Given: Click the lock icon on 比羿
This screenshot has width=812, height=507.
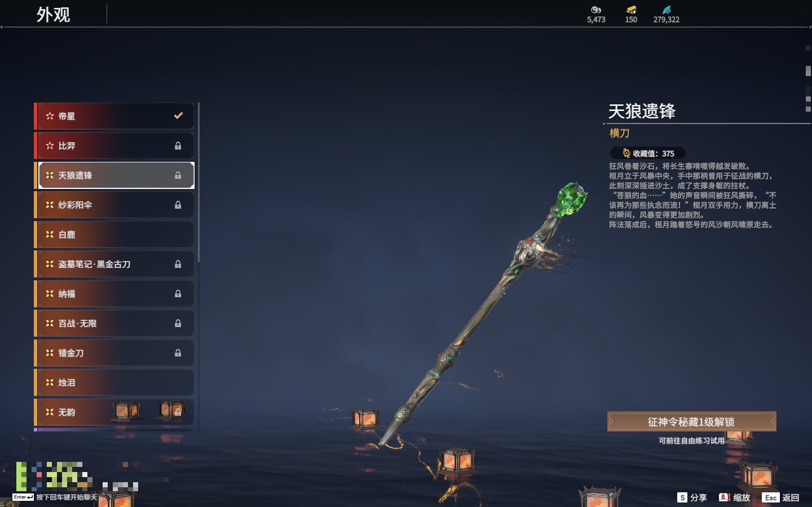Looking at the screenshot, I should [x=178, y=146].
